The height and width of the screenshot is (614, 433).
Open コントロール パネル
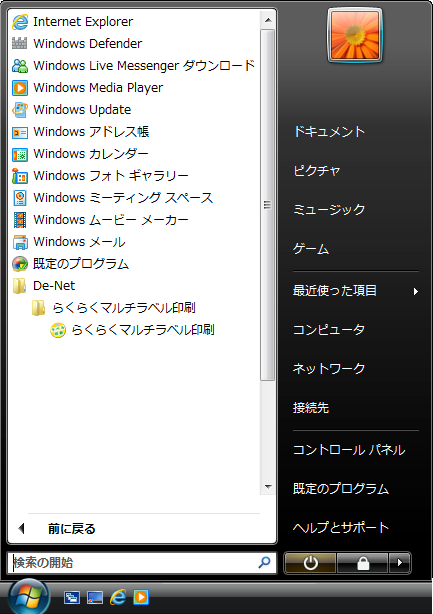(349, 450)
